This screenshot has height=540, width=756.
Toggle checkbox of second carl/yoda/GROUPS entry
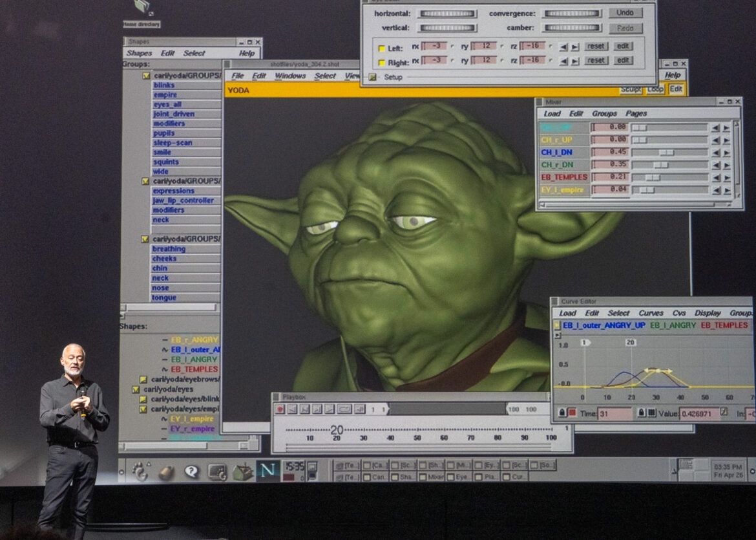[x=145, y=181]
